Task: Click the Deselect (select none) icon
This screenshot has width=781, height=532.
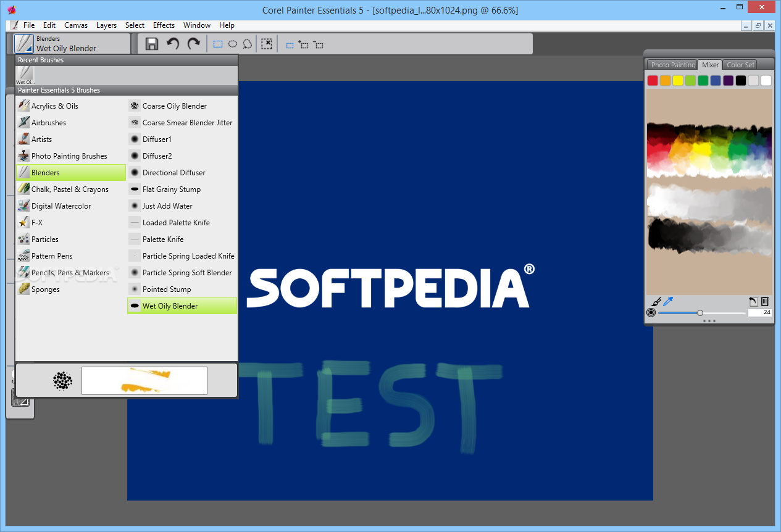Action: tap(267, 44)
